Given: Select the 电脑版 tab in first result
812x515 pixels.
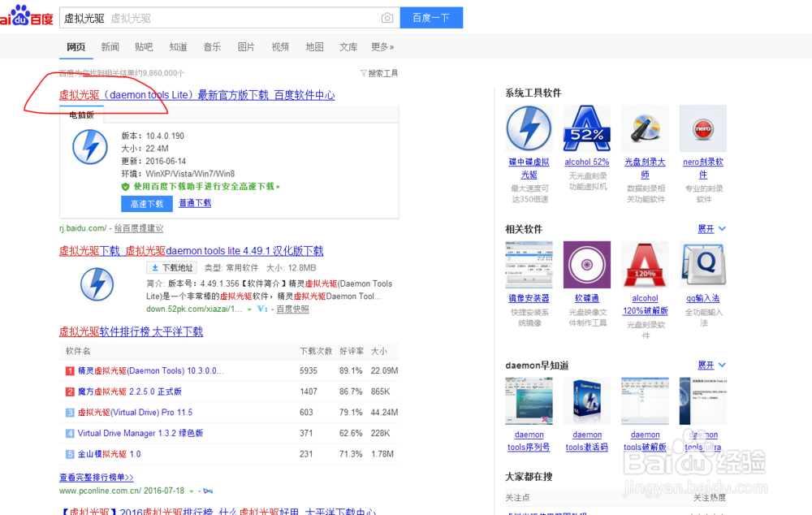Looking at the screenshot, I should coord(81,115).
